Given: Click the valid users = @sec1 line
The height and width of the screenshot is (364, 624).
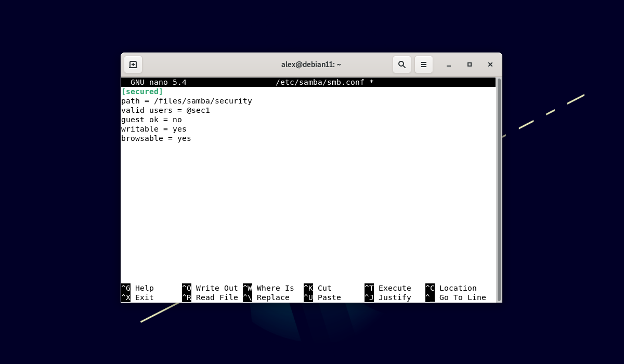Looking at the screenshot, I should 165,110.
